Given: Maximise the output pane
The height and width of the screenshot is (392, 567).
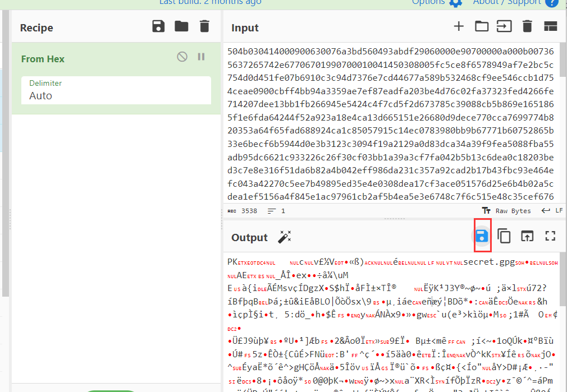Looking at the screenshot, I should (550, 236).
